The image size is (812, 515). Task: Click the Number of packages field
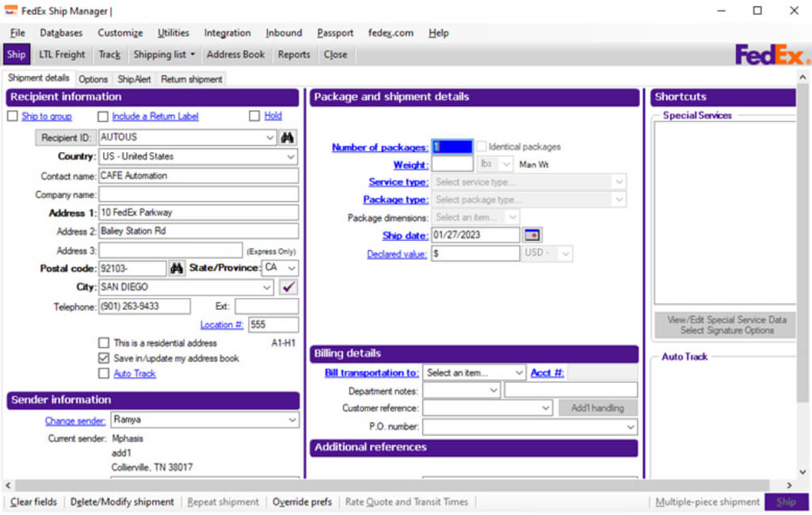pyautogui.click(x=452, y=147)
